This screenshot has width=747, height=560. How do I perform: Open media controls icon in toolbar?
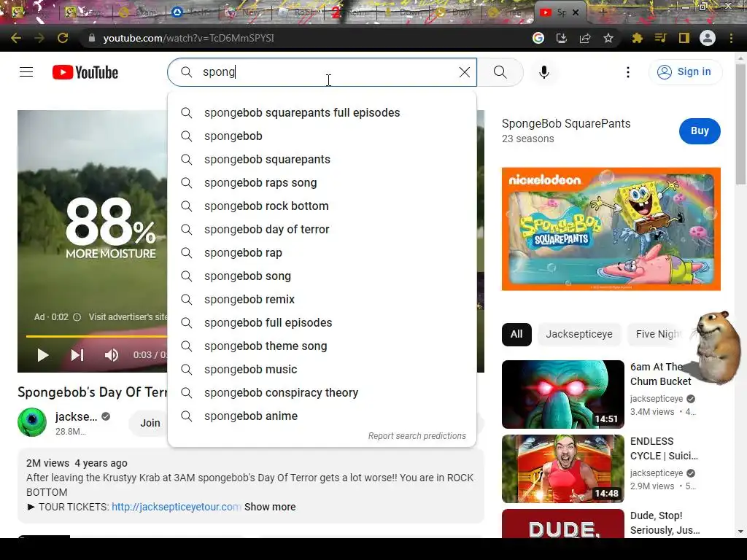click(x=661, y=38)
